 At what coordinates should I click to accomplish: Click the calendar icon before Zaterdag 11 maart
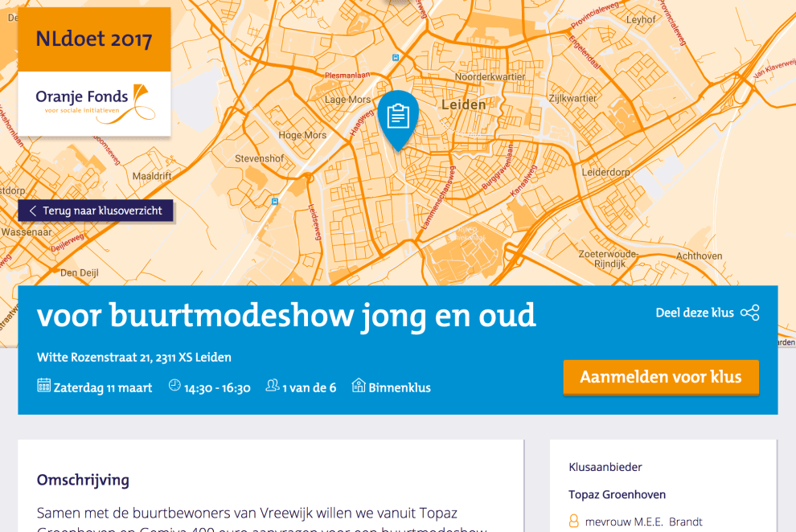[44, 387]
